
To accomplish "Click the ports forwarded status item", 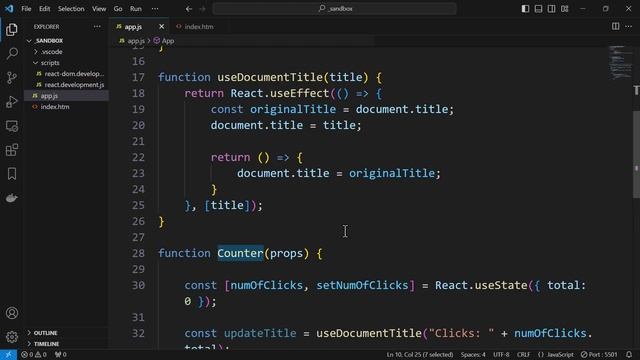I will [x=60, y=355].
